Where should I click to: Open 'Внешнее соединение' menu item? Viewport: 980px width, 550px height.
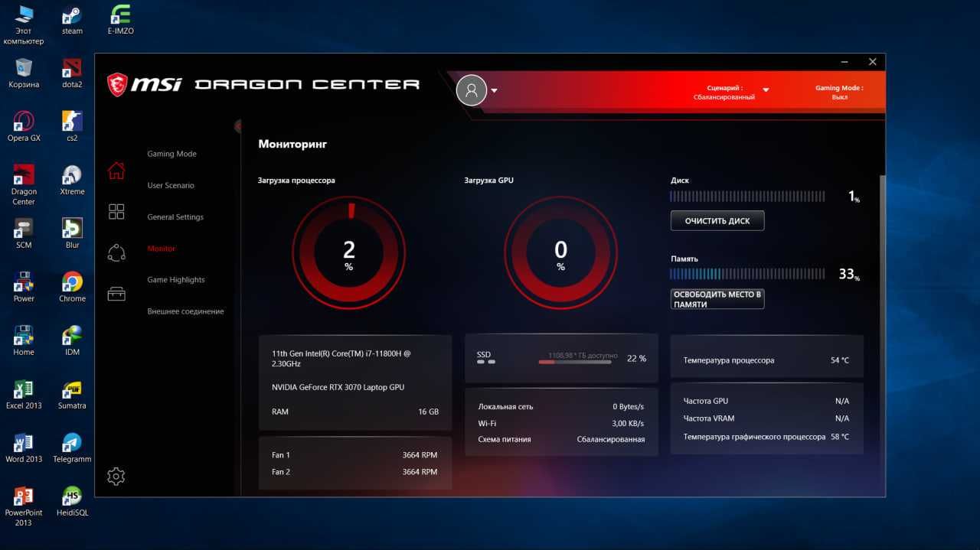(185, 311)
